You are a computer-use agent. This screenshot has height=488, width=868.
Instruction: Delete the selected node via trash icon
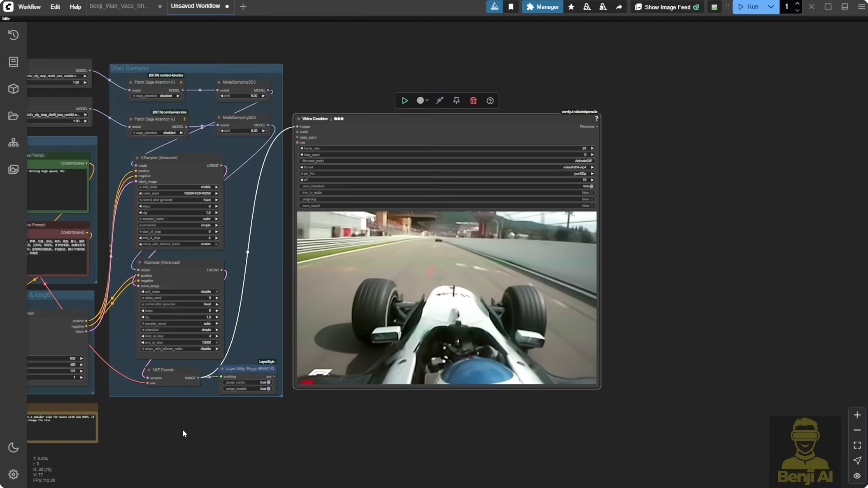[x=473, y=100]
